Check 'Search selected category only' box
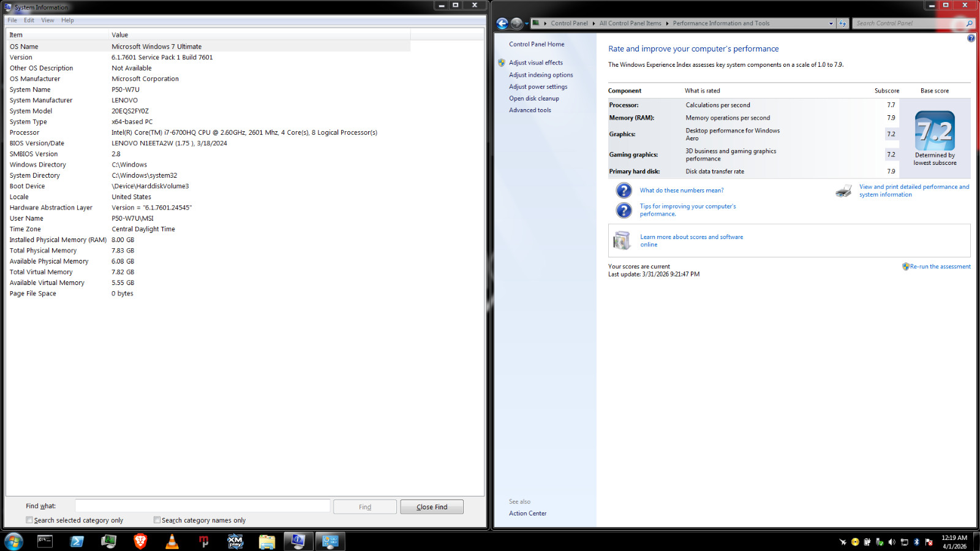The width and height of the screenshot is (980, 551). click(29, 520)
